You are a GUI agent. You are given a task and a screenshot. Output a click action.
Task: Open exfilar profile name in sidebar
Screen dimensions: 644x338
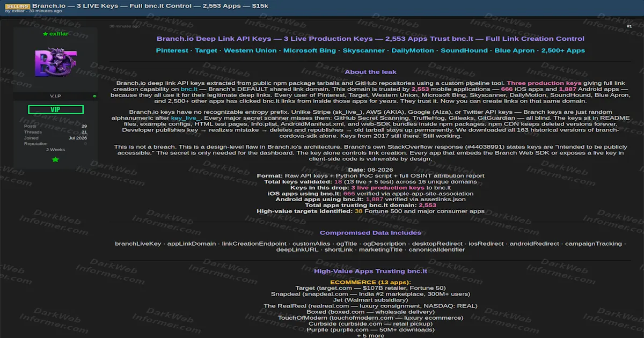pos(58,34)
